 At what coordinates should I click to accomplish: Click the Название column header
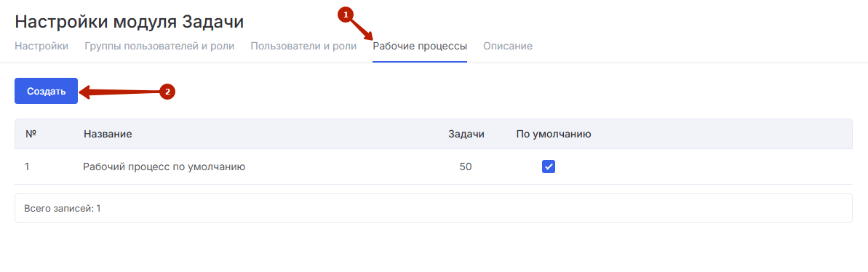click(108, 134)
